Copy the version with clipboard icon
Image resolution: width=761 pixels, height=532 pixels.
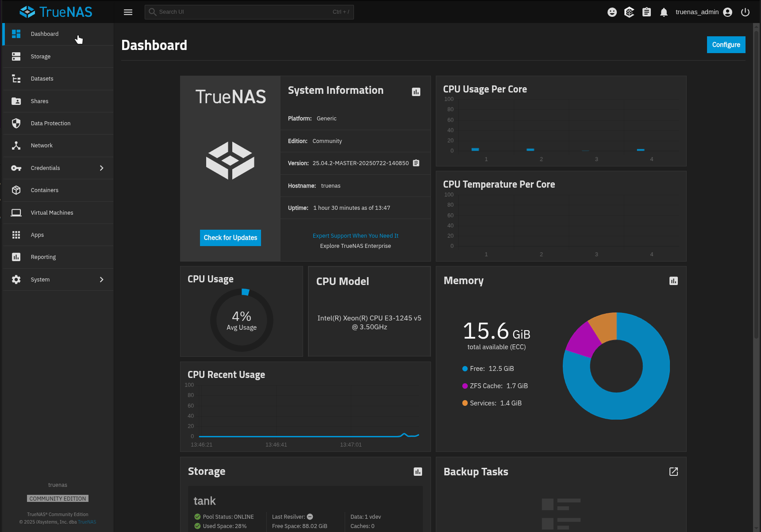(x=416, y=163)
